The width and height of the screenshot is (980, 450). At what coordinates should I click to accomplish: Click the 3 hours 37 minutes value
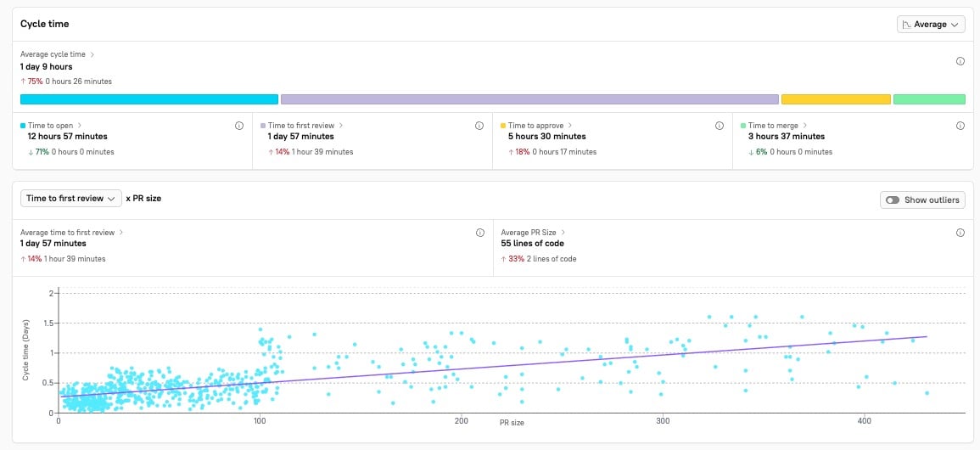click(787, 136)
